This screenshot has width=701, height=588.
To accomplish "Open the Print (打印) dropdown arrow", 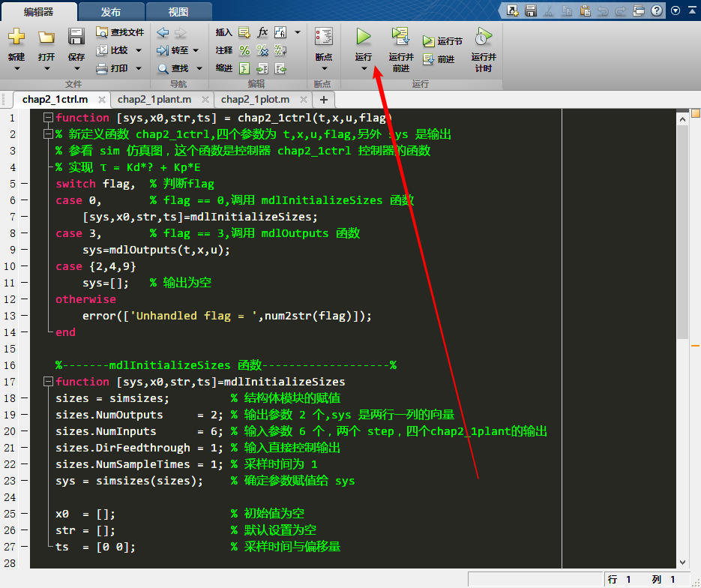I will point(139,68).
